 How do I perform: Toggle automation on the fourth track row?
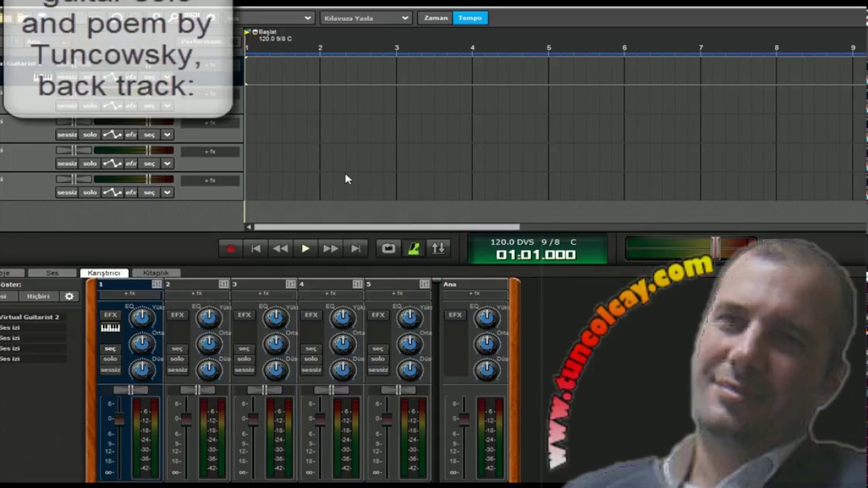point(112,163)
